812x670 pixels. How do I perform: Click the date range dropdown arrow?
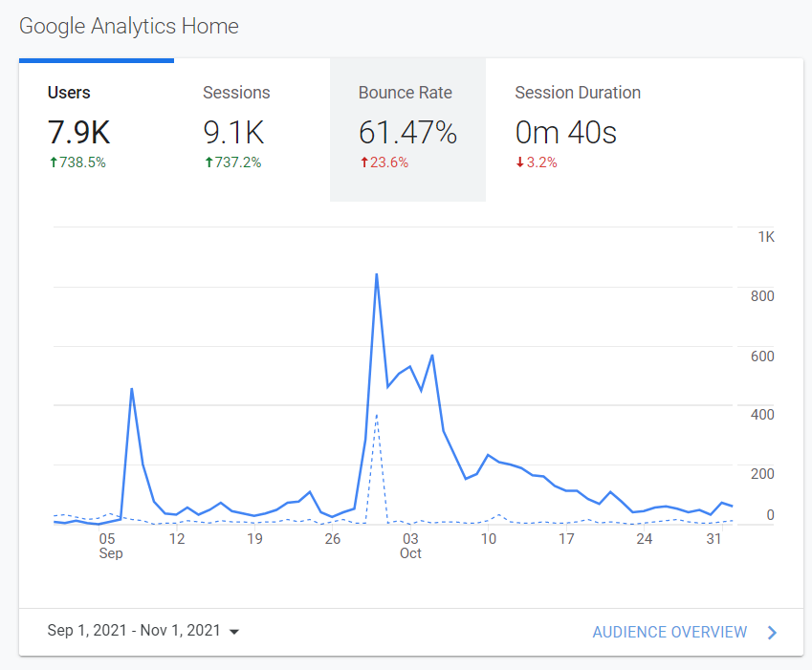(x=234, y=632)
